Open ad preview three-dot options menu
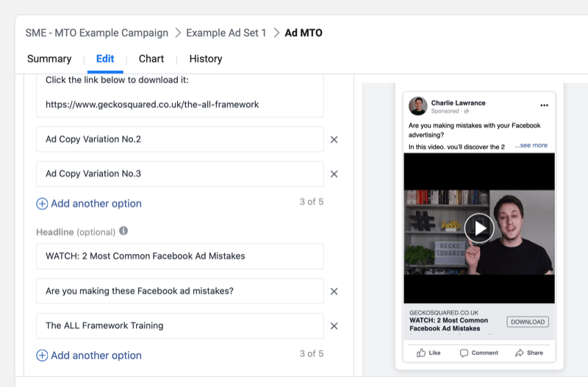Image resolution: width=588 pixels, height=387 pixels. click(x=544, y=105)
